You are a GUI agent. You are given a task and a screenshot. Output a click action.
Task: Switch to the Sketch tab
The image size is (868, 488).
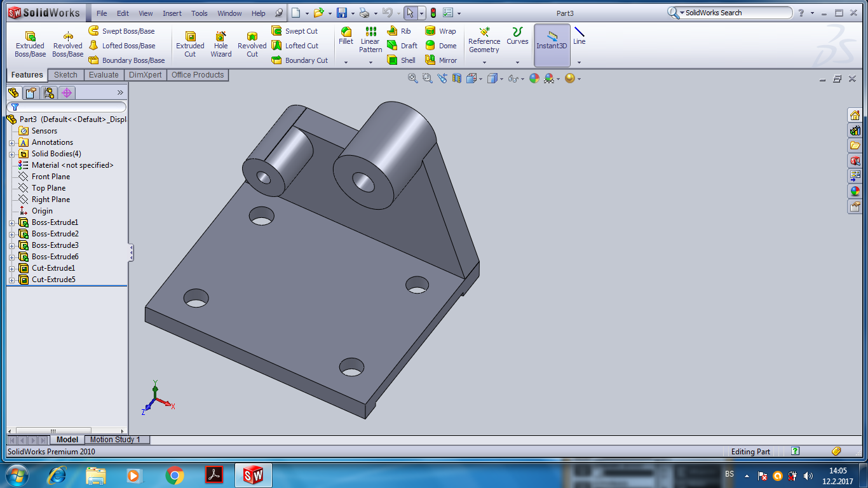pyautogui.click(x=65, y=75)
